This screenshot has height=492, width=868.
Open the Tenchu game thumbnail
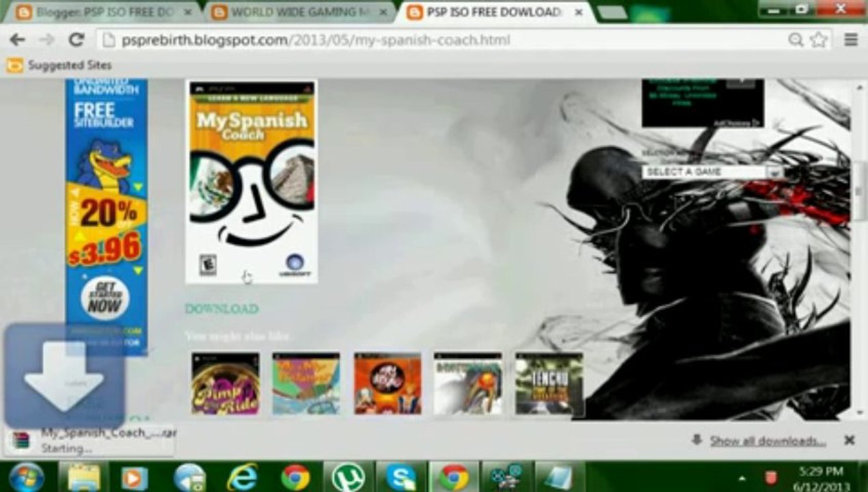click(549, 383)
